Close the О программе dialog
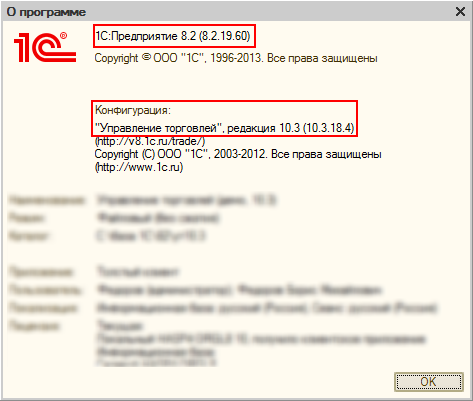 460,12
